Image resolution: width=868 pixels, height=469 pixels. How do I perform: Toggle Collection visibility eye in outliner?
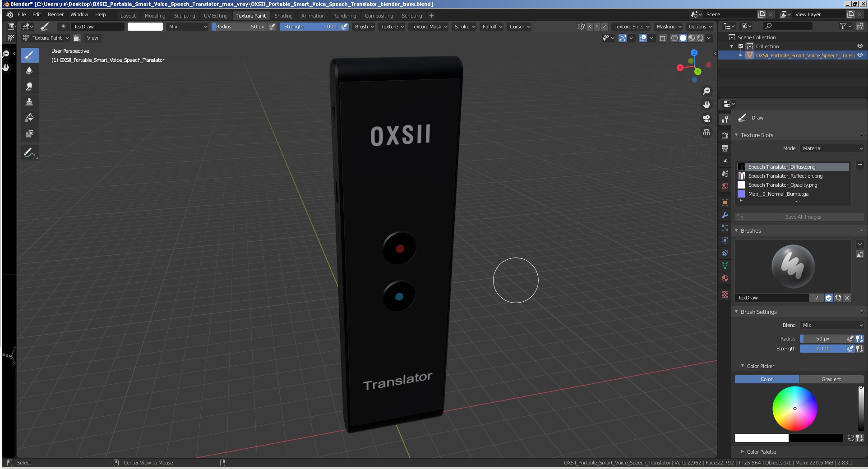860,46
